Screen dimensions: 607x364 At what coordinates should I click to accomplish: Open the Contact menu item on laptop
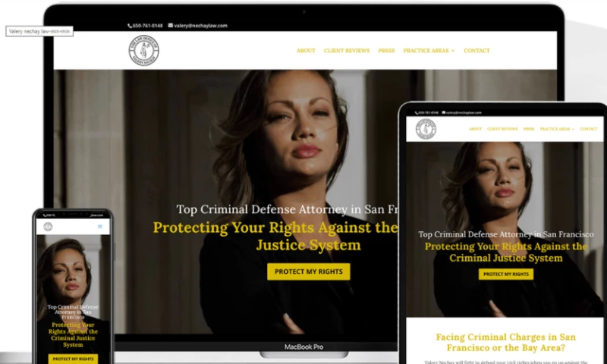[476, 51]
